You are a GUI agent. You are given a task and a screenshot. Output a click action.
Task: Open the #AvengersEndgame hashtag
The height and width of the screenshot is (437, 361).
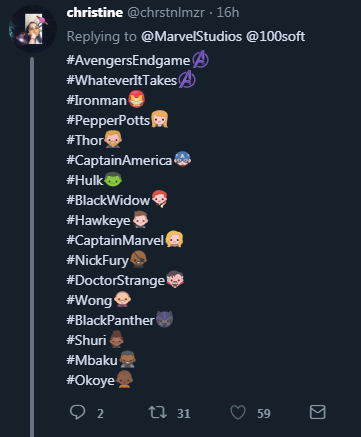[x=128, y=61]
